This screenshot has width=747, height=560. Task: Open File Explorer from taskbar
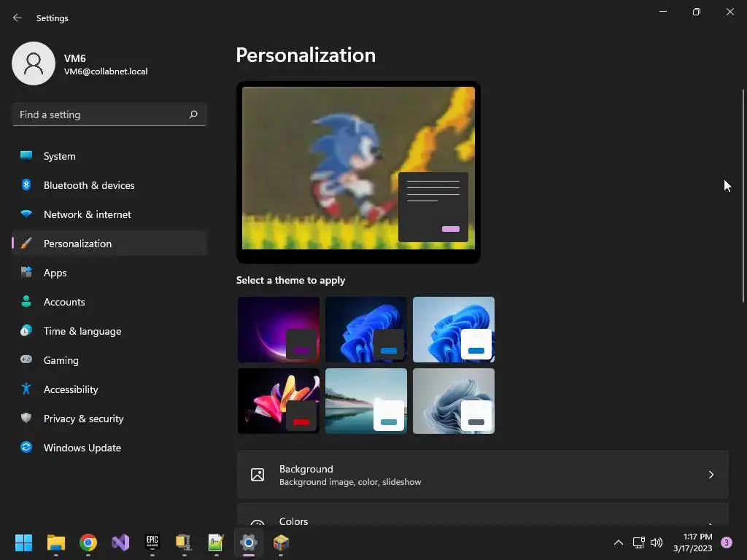point(55,542)
